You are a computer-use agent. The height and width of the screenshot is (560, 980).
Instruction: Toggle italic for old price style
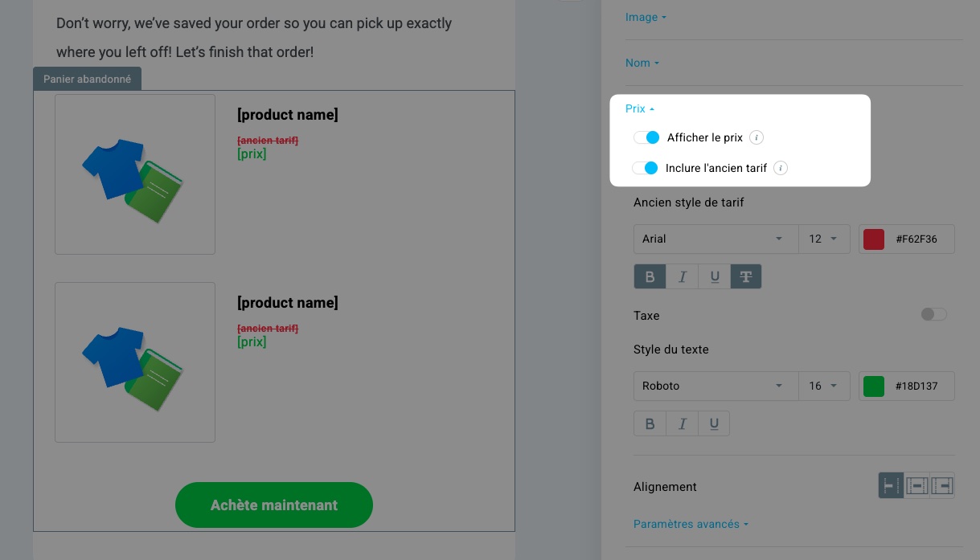[683, 277]
